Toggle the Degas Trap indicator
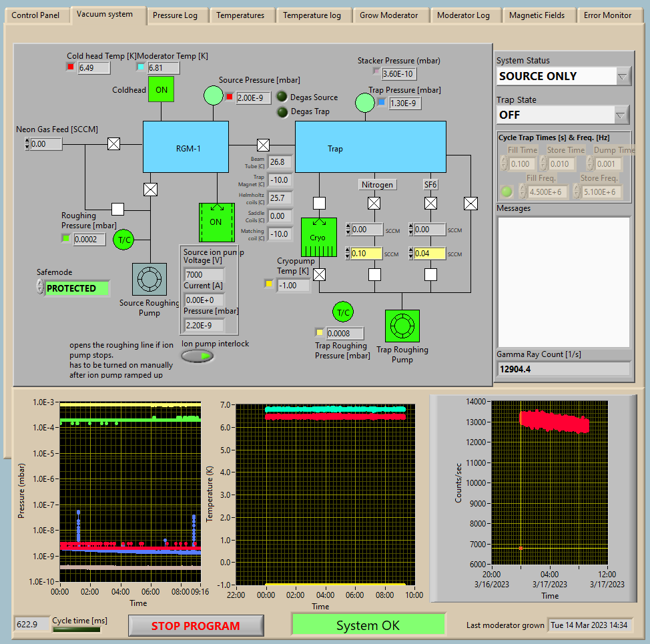Viewport: 650px width, 644px height. tap(282, 112)
